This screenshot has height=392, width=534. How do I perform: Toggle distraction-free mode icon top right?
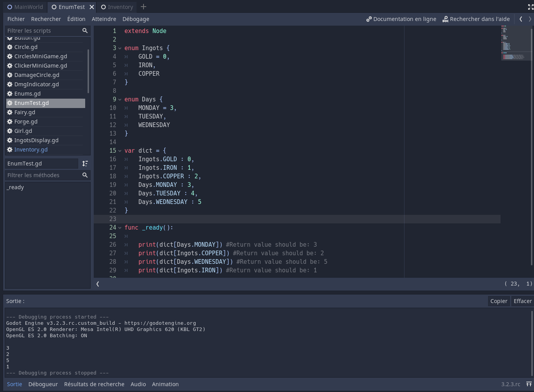(530, 7)
